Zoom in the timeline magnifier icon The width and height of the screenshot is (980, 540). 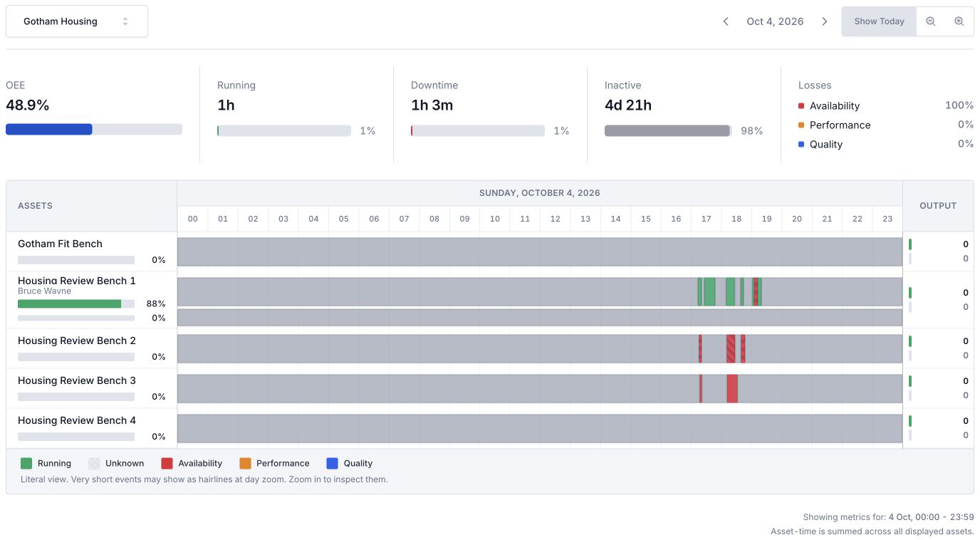[x=959, y=21]
